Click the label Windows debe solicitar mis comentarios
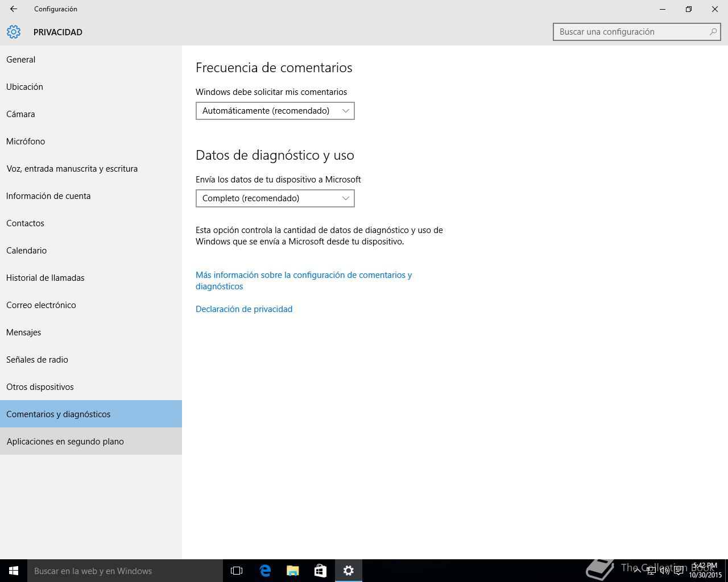The height and width of the screenshot is (582, 728). point(271,92)
